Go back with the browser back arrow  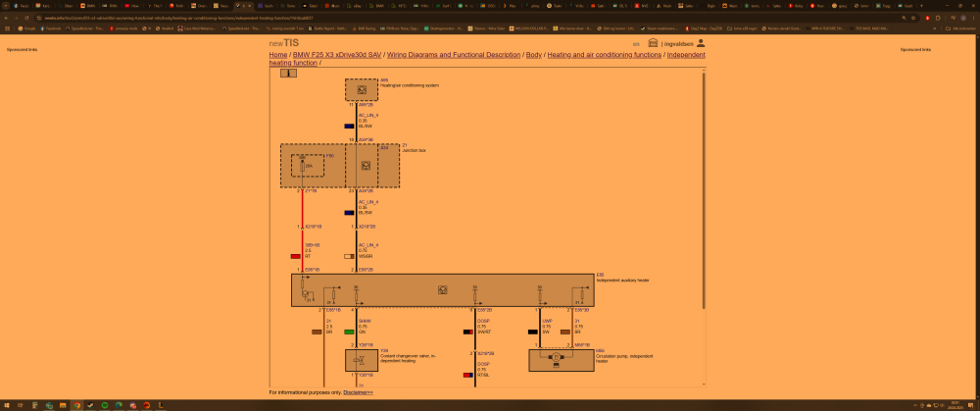[x=6, y=18]
